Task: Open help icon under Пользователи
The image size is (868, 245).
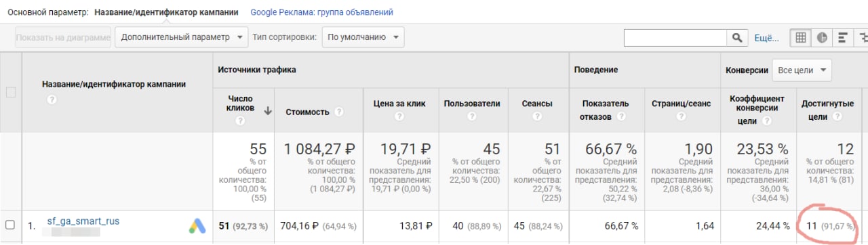Action: click(472, 117)
